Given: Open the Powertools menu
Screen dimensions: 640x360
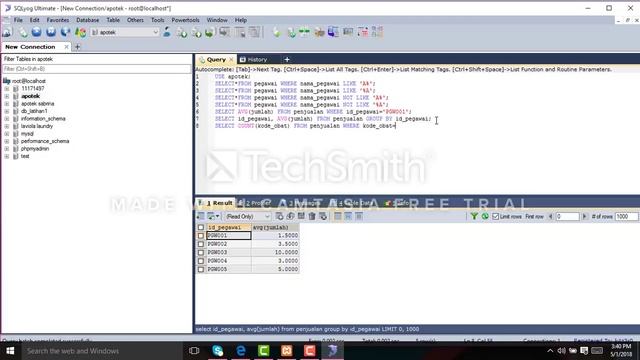Looking at the screenshot, I should pyautogui.click(x=185, y=20).
